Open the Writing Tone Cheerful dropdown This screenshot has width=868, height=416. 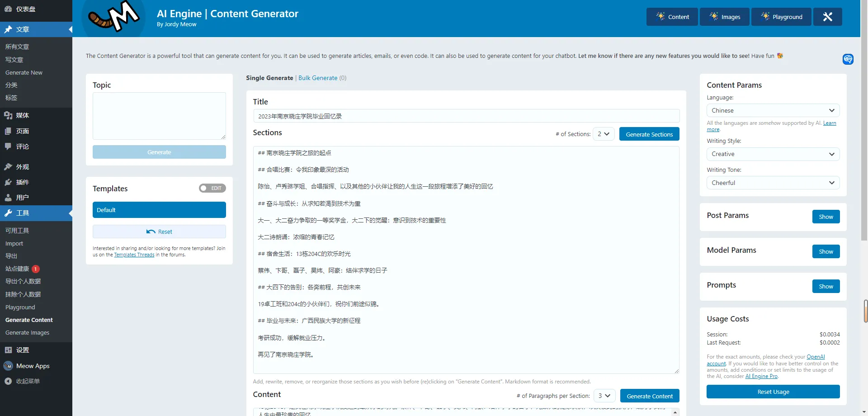pyautogui.click(x=773, y=183)
